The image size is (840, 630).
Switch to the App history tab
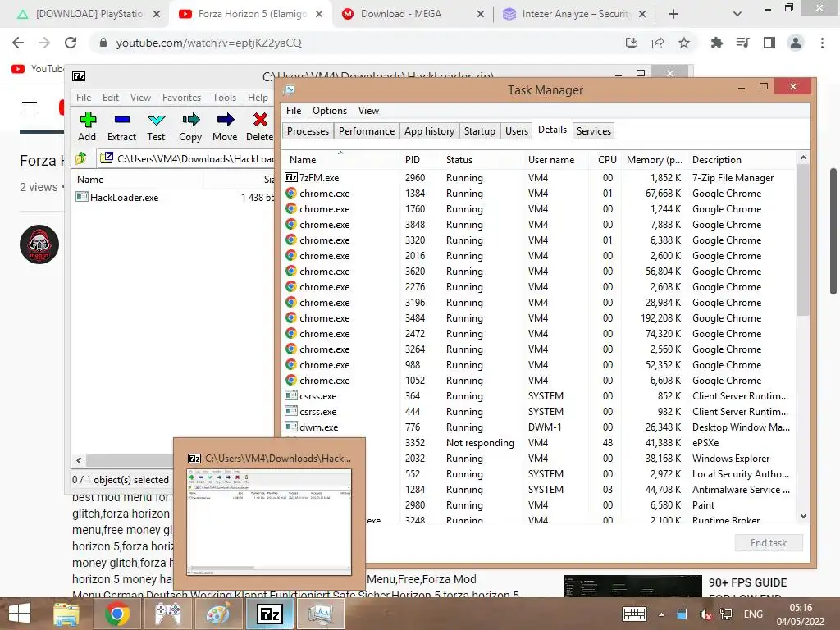click(429, 131)
